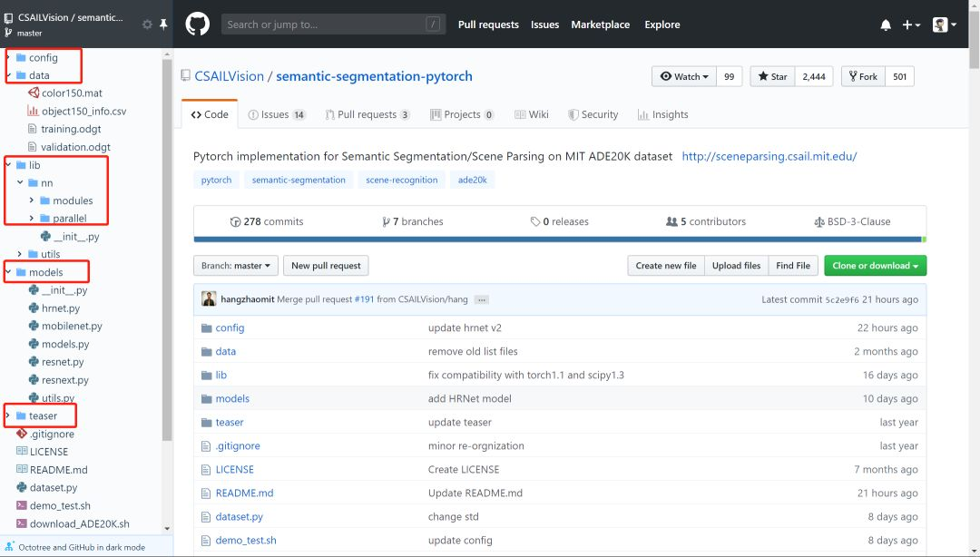Image resolution: width=980 pixels, height=557 pixels.
Task: Expand the teaser folder in sidebar
Action: tap(9, 416)
